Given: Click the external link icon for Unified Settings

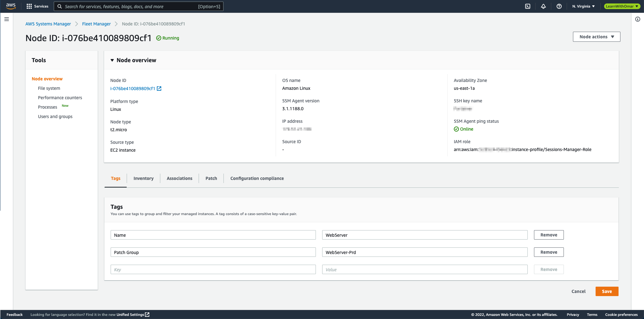Looking at the screenshot, I should tap(147, 315).
